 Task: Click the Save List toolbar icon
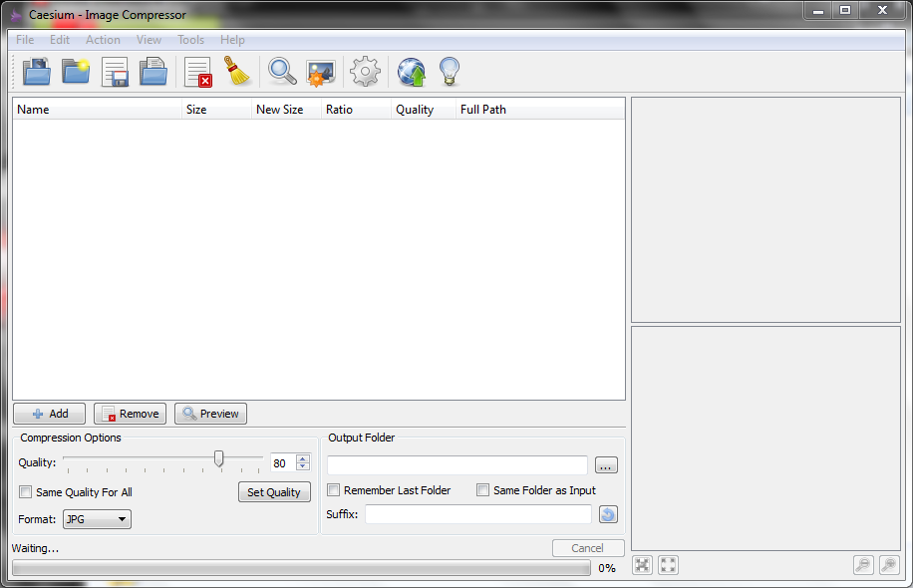click(115, 72)
